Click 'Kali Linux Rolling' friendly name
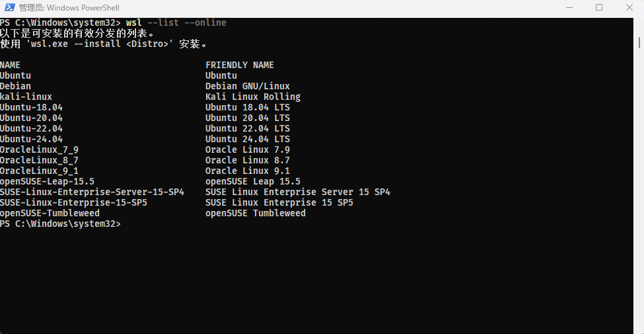The width and height of the screenshot is (644, 334). point(252,97)
